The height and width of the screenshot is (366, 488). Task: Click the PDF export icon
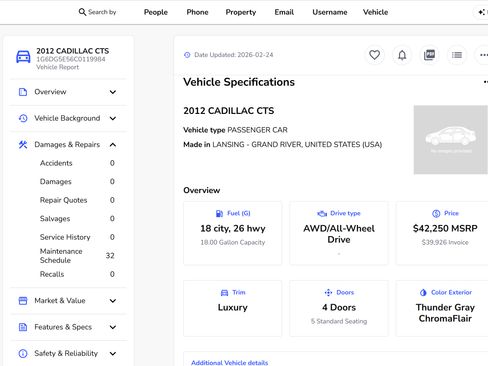429,55
